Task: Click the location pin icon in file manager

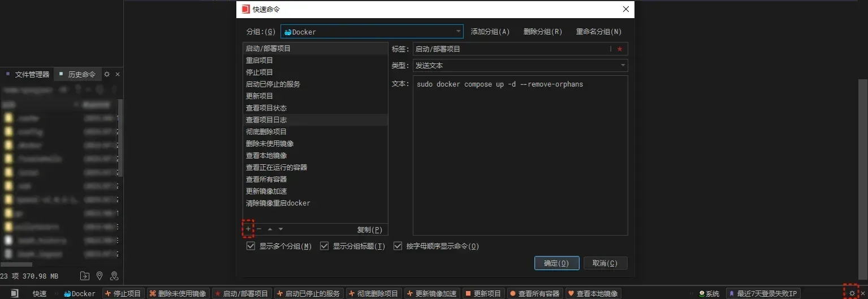Action: click(x=100, y=276)
